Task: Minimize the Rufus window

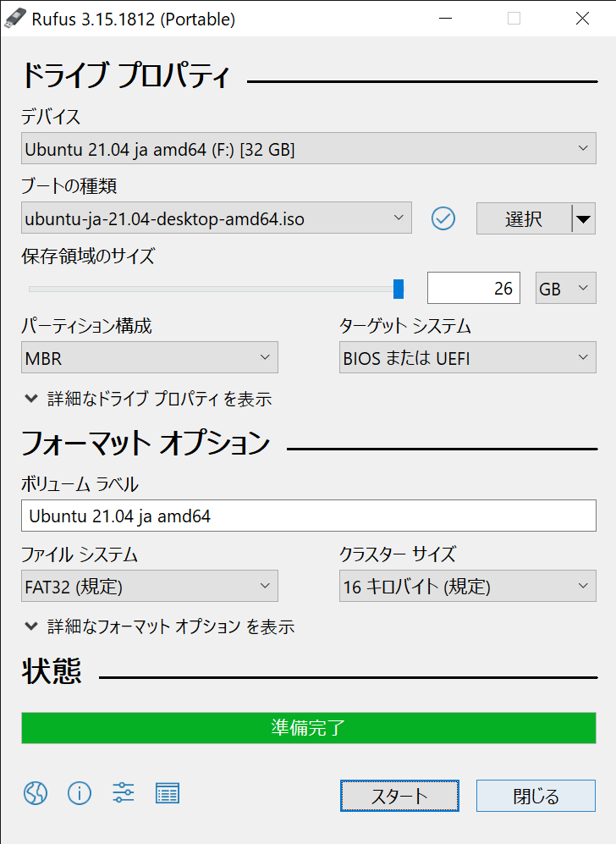Action: click(x=445, y=19)
